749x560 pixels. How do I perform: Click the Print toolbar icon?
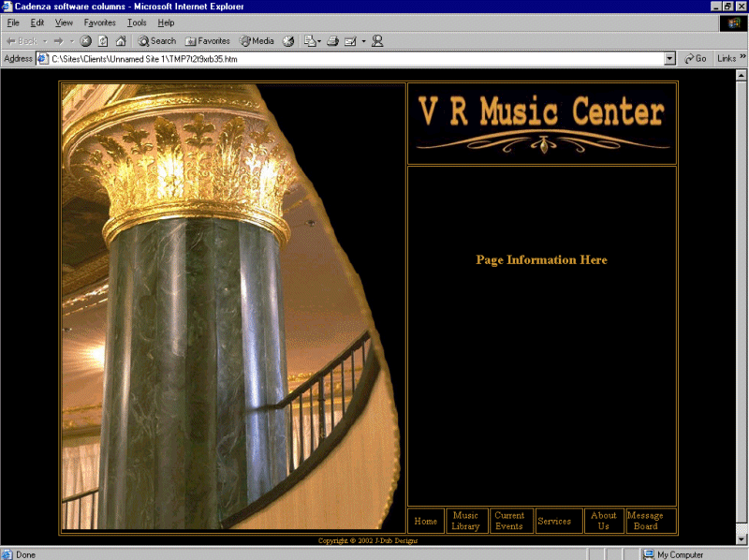click(x=332, y=41)
